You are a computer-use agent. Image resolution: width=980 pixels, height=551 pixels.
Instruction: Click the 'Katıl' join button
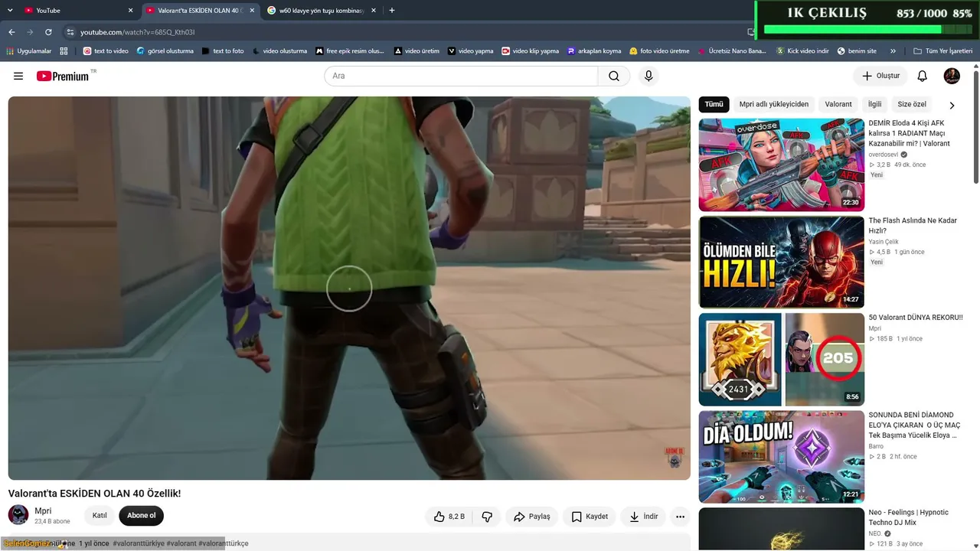pos(100,516)
